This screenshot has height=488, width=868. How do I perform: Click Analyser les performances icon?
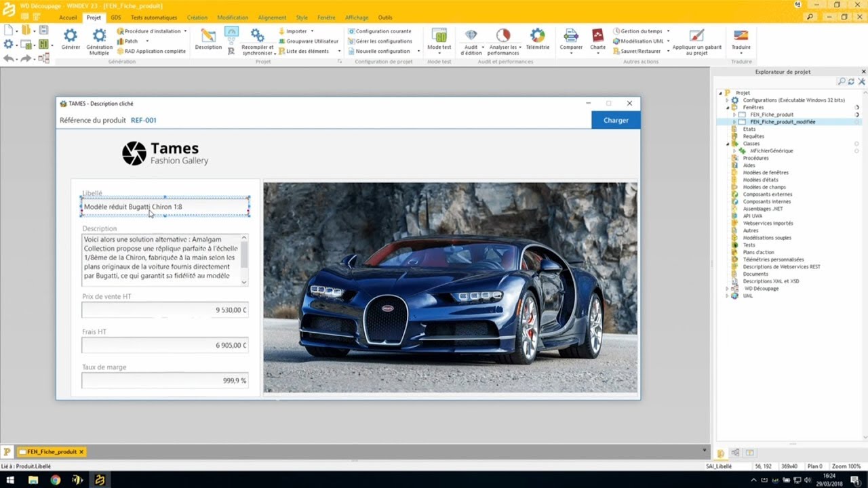[x=503, y=35]
